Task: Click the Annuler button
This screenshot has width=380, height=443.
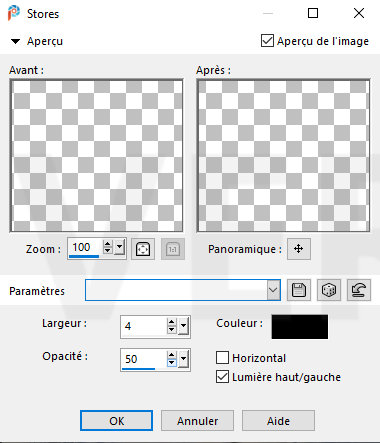Action: (x=197, y=421)
